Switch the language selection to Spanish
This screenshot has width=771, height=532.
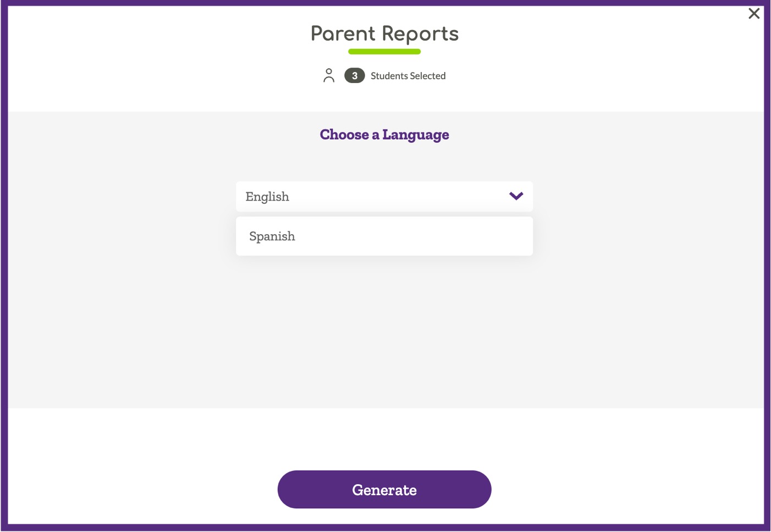[x=384, y=236]
